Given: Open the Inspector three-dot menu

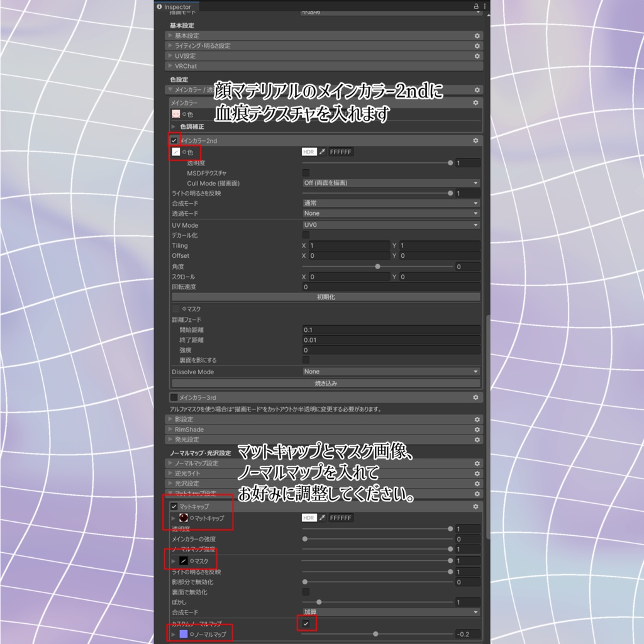Looking at the screenshot, I should (485, 6).
